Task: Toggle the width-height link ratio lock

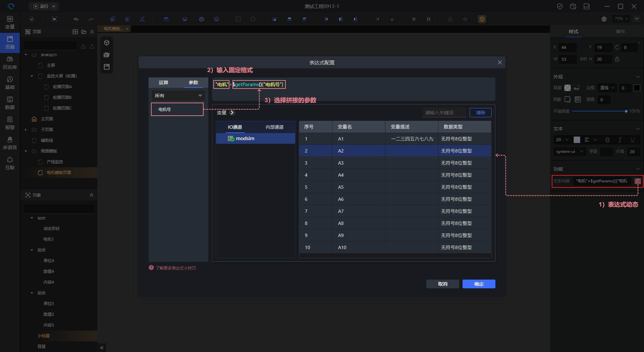Action: (583, 59)
